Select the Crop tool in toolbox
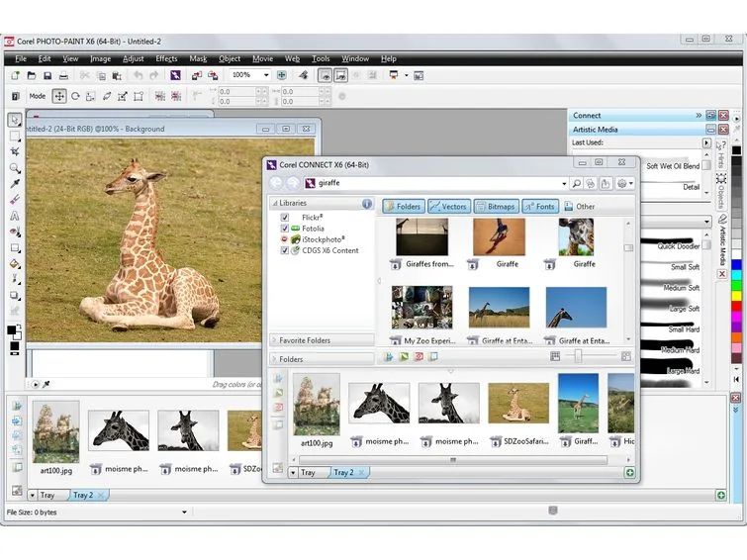 [x=15, y=151]
